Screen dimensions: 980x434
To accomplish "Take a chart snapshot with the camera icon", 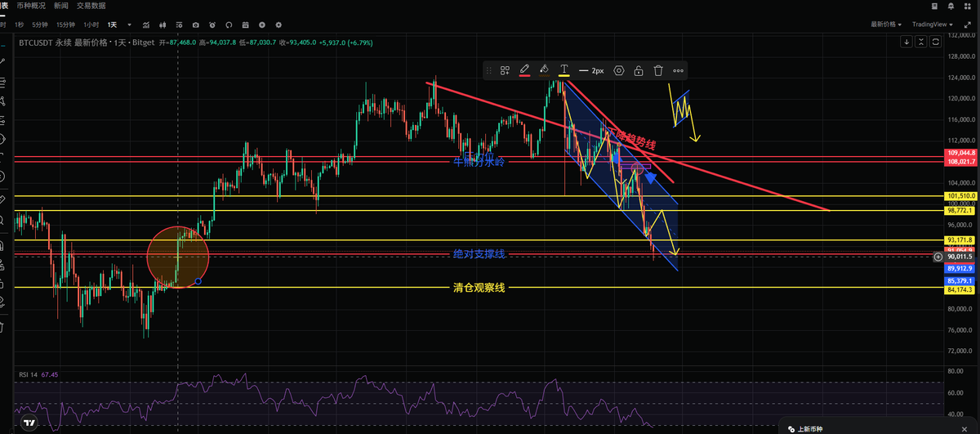I will click(x=195, y=25).
